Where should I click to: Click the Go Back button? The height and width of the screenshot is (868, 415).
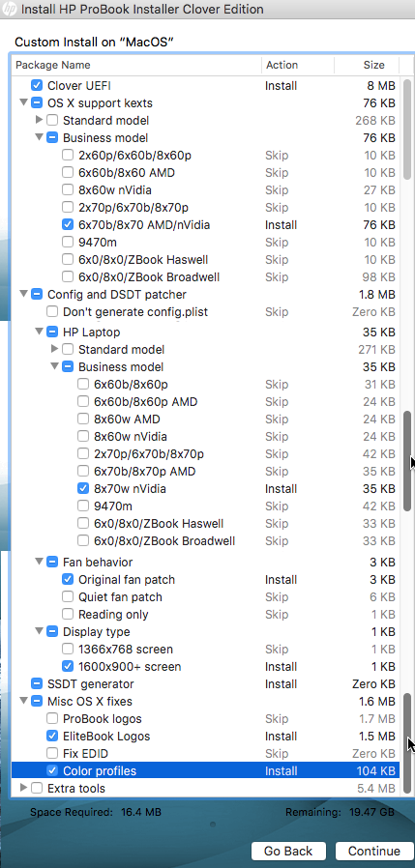288,852
